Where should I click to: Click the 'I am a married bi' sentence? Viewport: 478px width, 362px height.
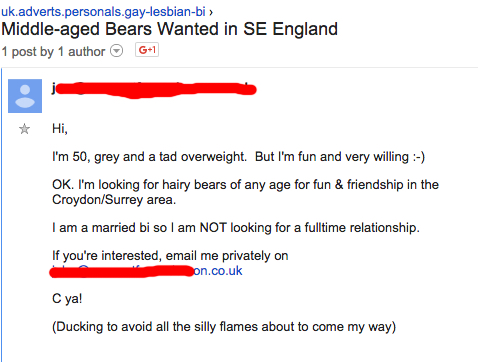(x=236, y=228)
